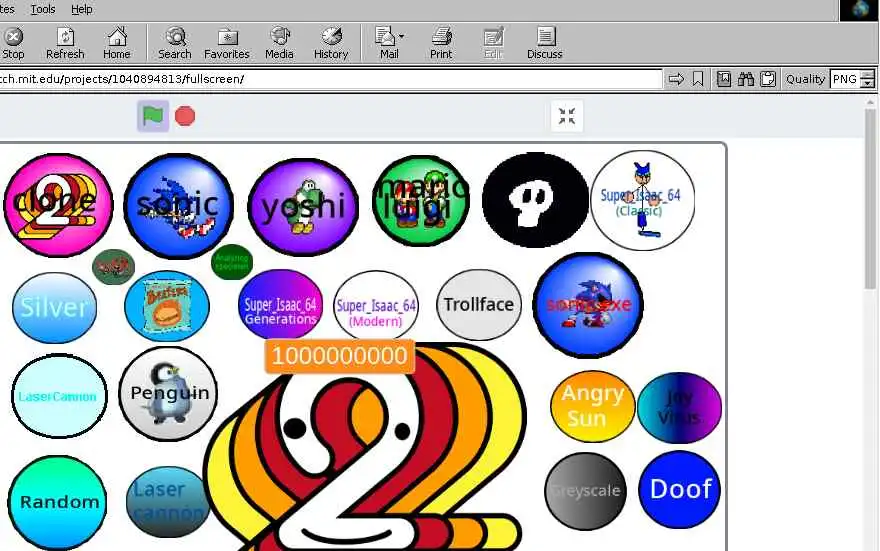Click the scrollbar up arrow
The image size is (880, 551).
pyautogui.click(x=870, y=102)
